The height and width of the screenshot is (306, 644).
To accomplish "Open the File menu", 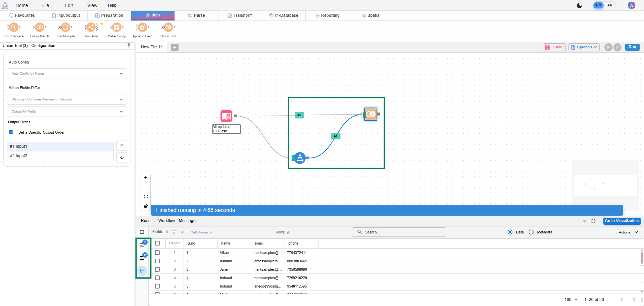I will [x=45, y=5].
